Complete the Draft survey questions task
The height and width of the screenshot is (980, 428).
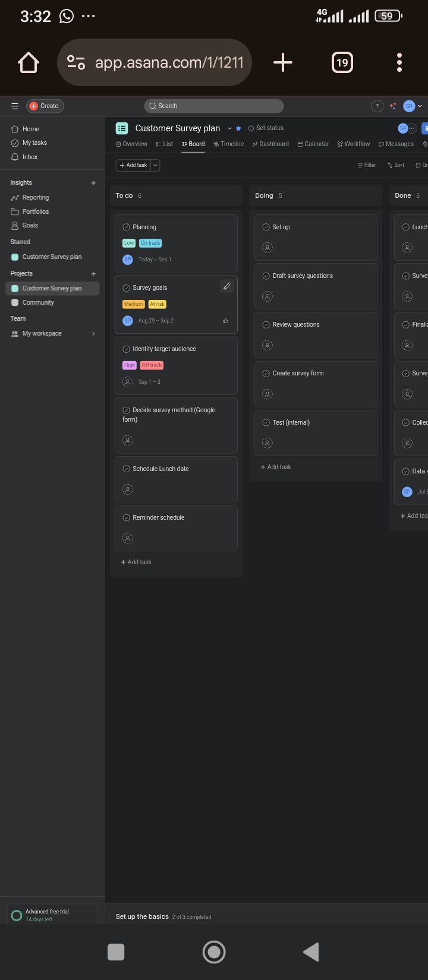point(266,276)
